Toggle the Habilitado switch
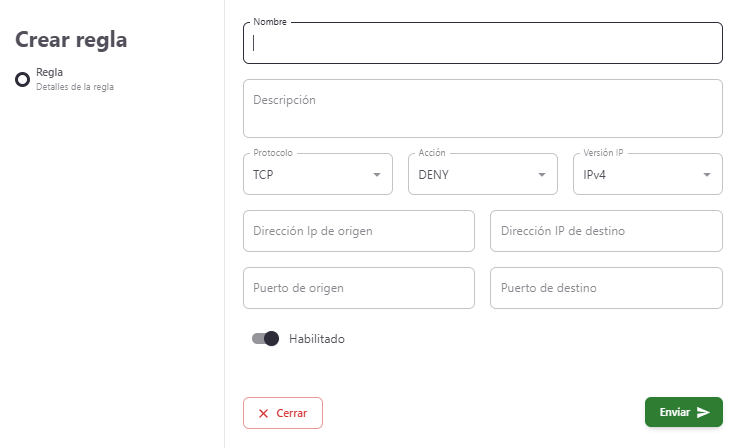Screen dimensions: 737x448 tap(265, 339)
